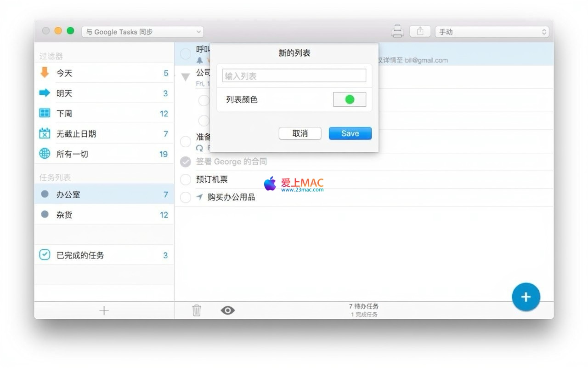The width and height of the screenshot is (588, 368).
Task: Check the 预订机票 task circle
Action: click(186, 179)
